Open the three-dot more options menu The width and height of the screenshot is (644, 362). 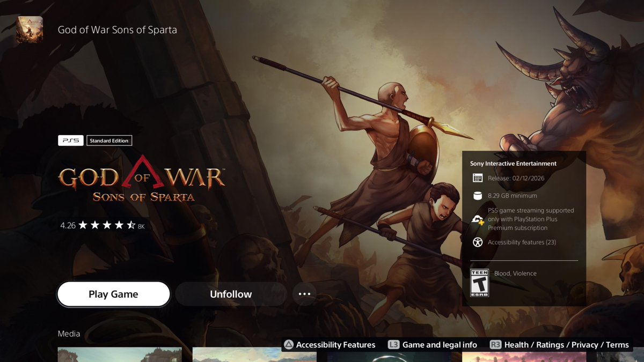[304, 294]
